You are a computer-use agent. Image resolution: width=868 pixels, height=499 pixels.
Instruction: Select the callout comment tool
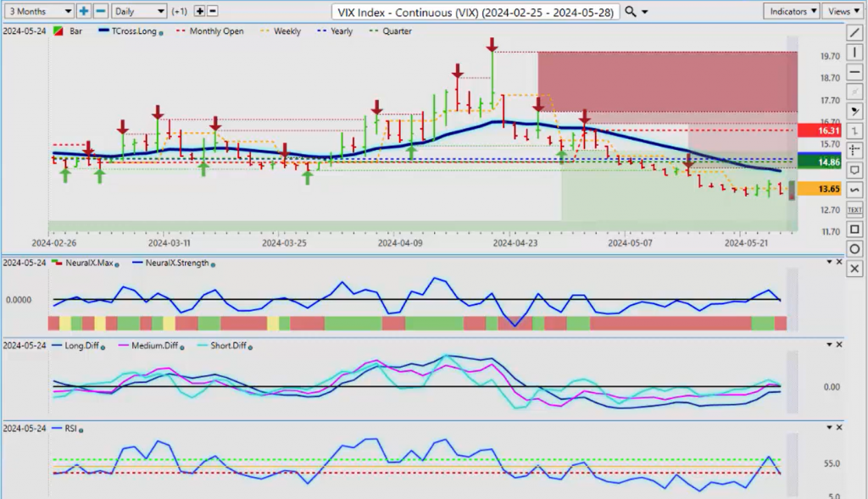tap(854, 170)
